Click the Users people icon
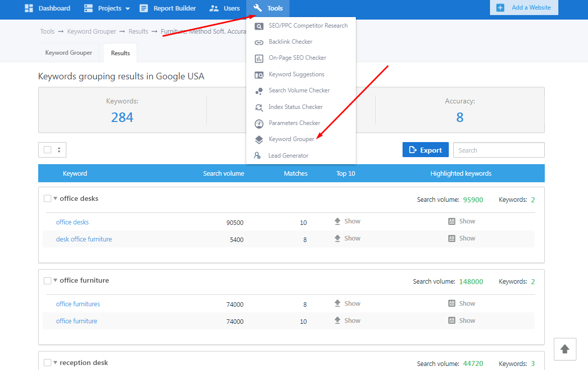Viewport: 588px width, 370px height. click(x=214, y=8)
